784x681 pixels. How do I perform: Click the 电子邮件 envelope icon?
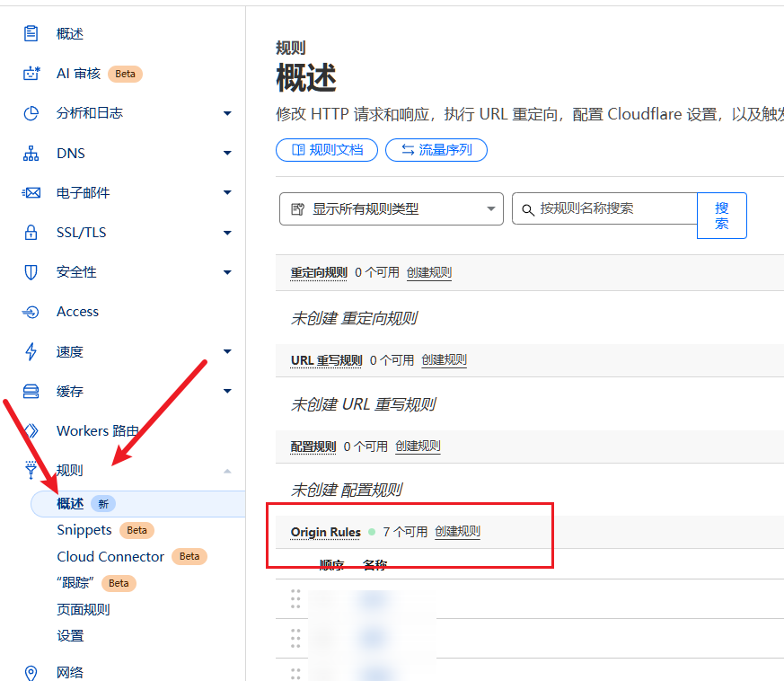pos(31,192)
